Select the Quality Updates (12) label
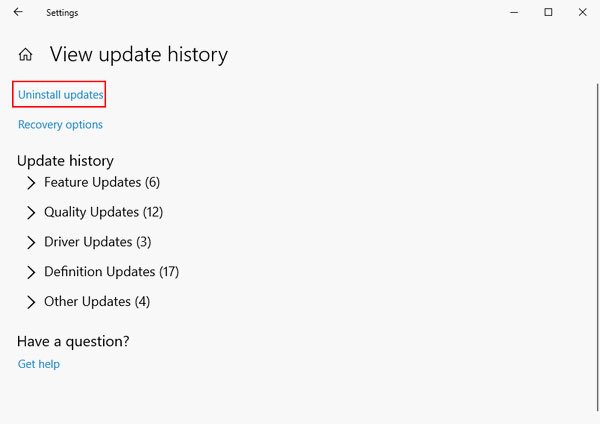 point(103,212)
